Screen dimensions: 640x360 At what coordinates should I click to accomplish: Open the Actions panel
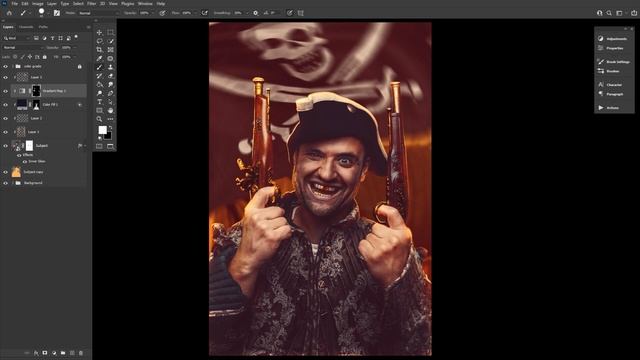(608, 108)
